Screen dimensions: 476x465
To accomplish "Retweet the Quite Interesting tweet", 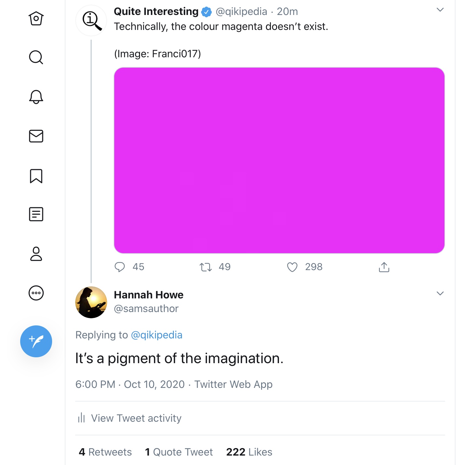I will point(206,267).
